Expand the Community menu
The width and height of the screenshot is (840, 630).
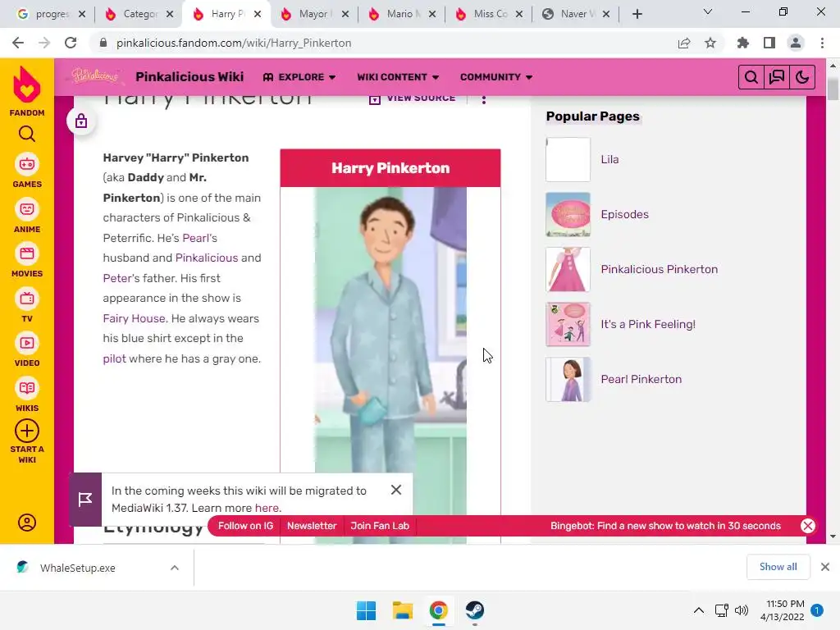click(x=496, y=77)
